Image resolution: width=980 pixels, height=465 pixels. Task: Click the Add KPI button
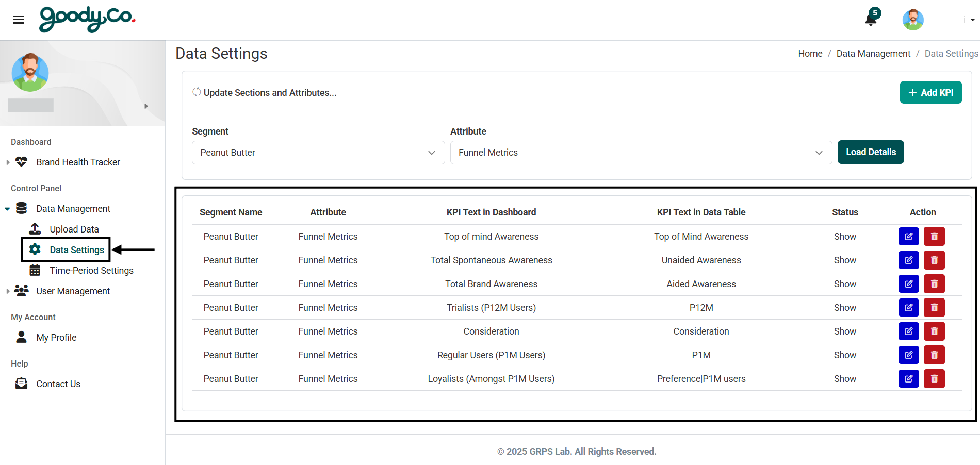[x=930, y=92]
